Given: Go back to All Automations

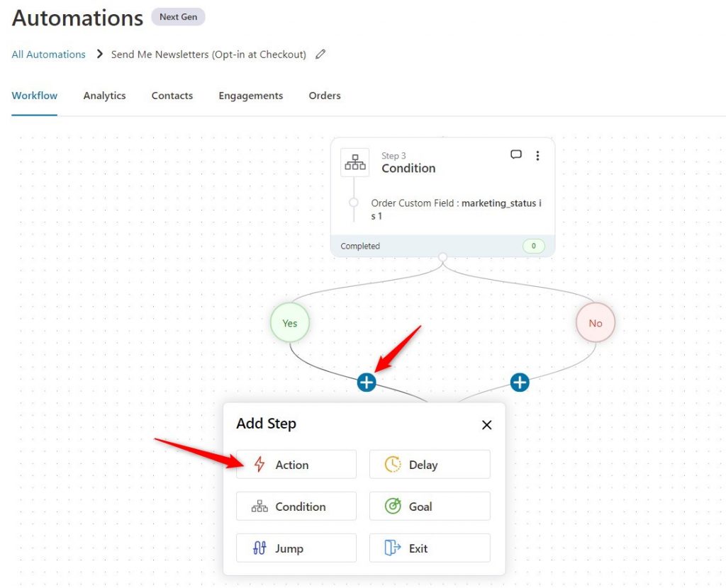Looking at the screenshot, I should [x=49, y=55].
